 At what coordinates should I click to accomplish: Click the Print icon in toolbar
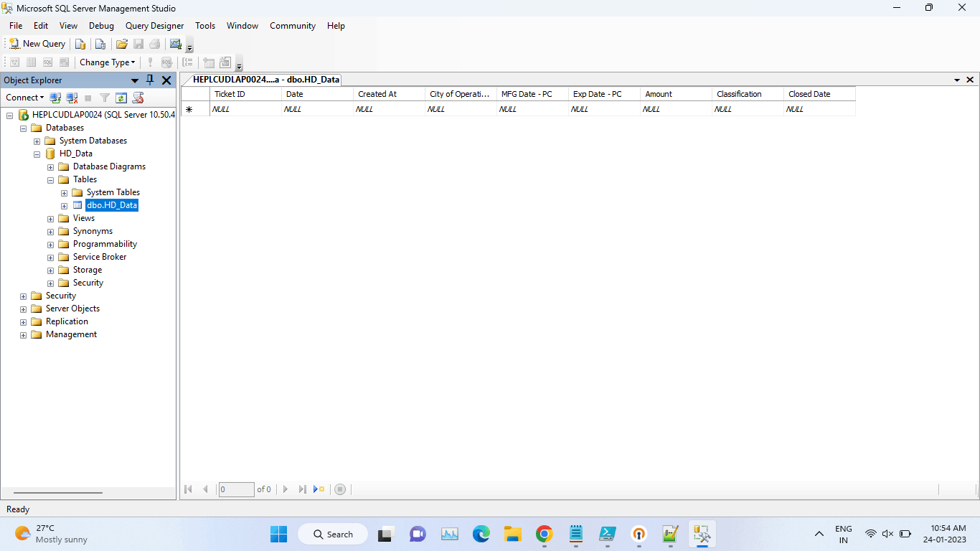click(x=154, y=44)
